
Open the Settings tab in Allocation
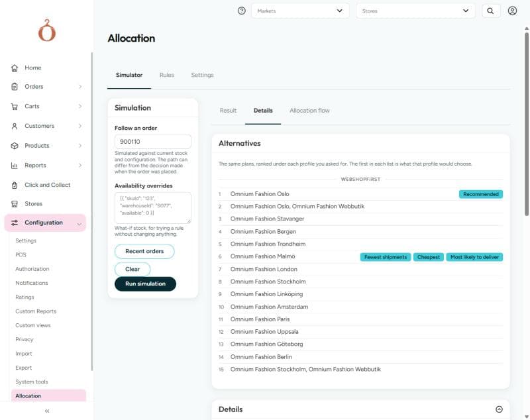pos(202,75)
